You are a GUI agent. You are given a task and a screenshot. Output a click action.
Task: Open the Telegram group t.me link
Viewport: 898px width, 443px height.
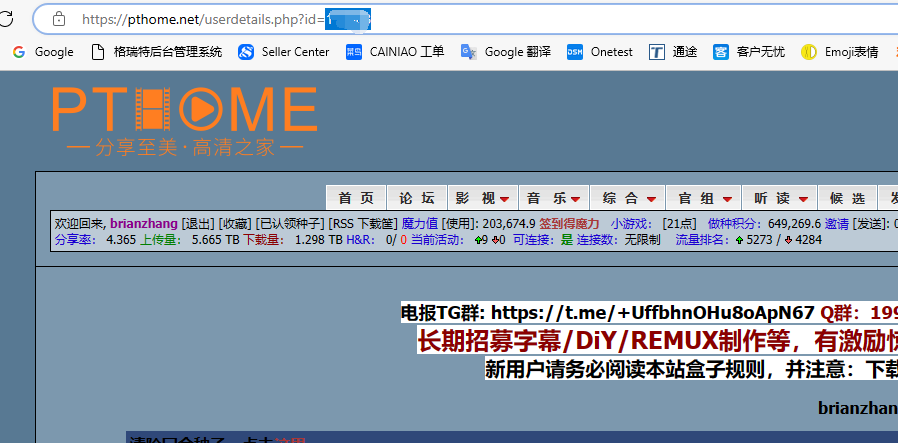tap(653, 313)
